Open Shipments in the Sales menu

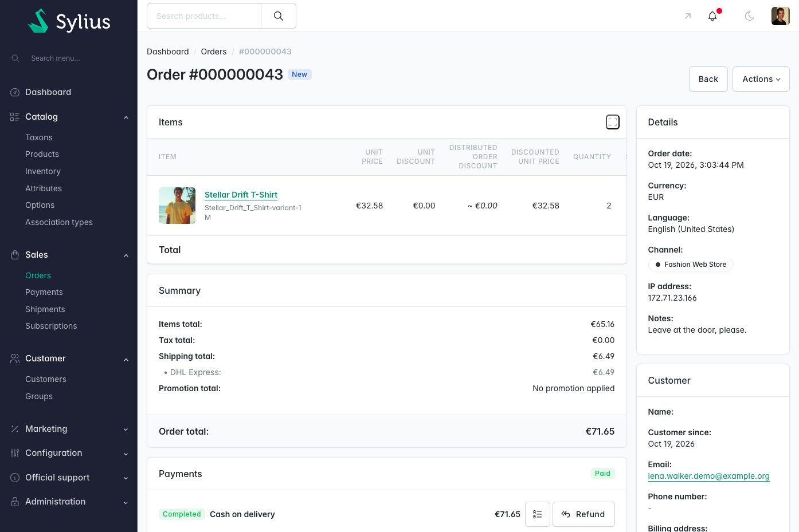(x=45, y=309)
